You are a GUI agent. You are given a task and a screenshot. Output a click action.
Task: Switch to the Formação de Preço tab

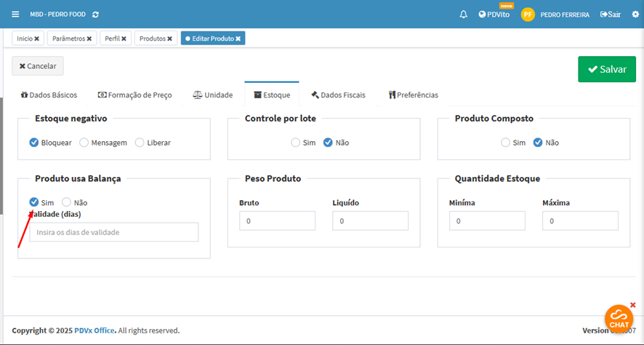coord(134,95)
